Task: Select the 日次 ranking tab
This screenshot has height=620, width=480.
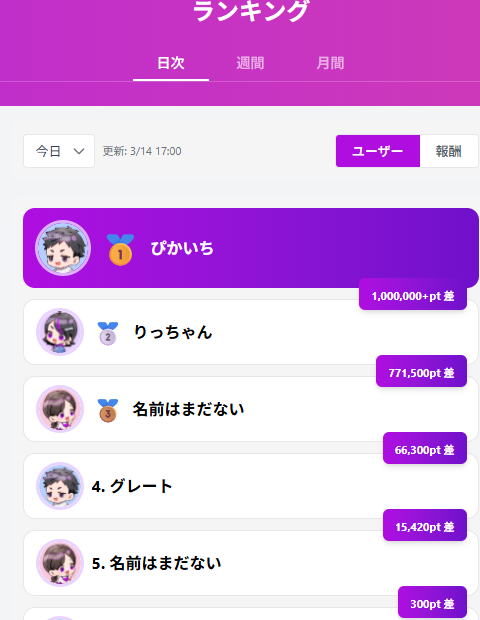Action: coord(171,63)
